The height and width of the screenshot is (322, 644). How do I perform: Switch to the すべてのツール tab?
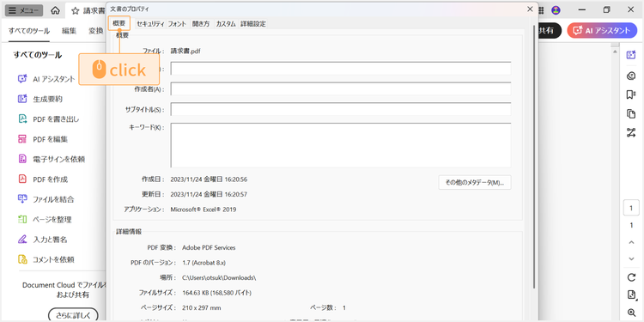coord(28,31)
